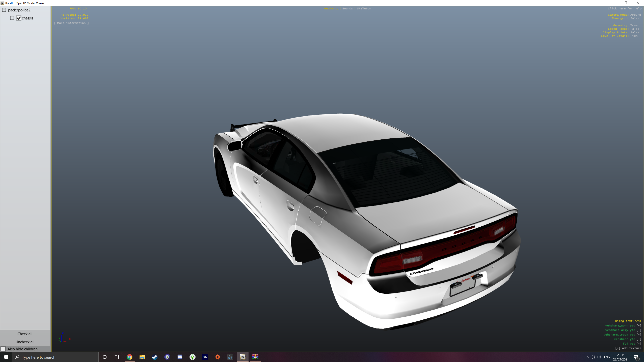Remove the vehshare_truck.ytd texture entry
644x362 pixels.
[x=638, y=335]
